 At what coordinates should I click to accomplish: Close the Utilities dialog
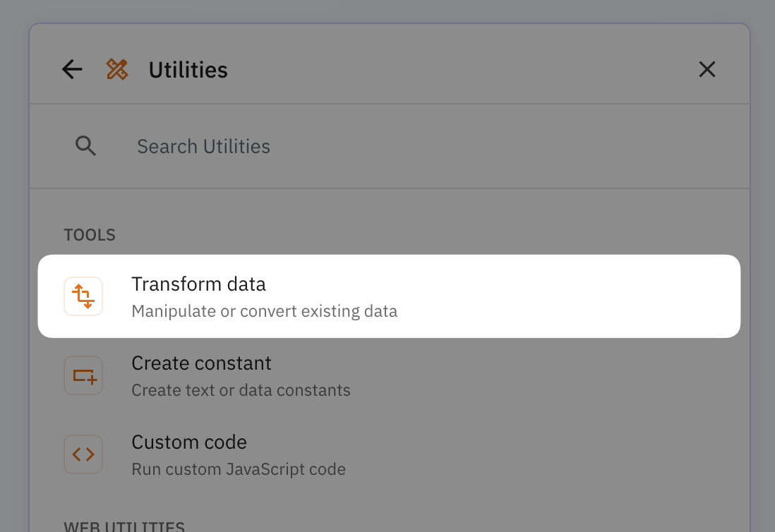pos(707,69)
